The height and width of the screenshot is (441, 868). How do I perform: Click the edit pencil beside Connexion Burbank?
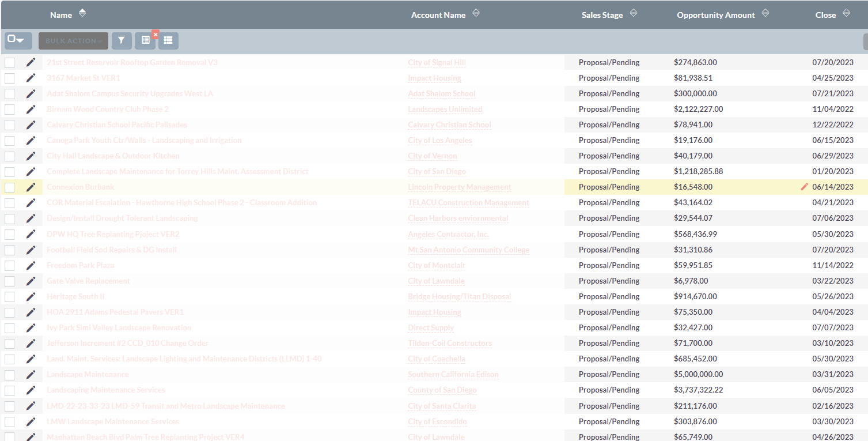[31, 187]
